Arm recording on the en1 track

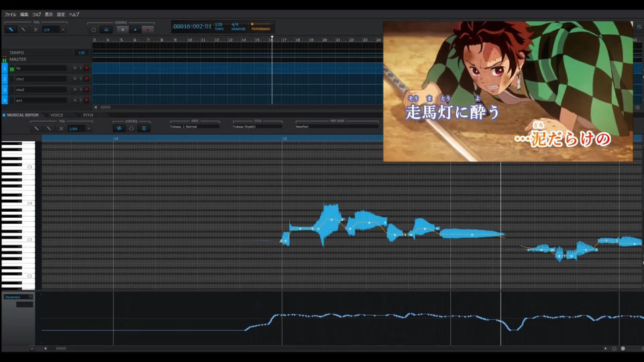[x=87, y=100]
